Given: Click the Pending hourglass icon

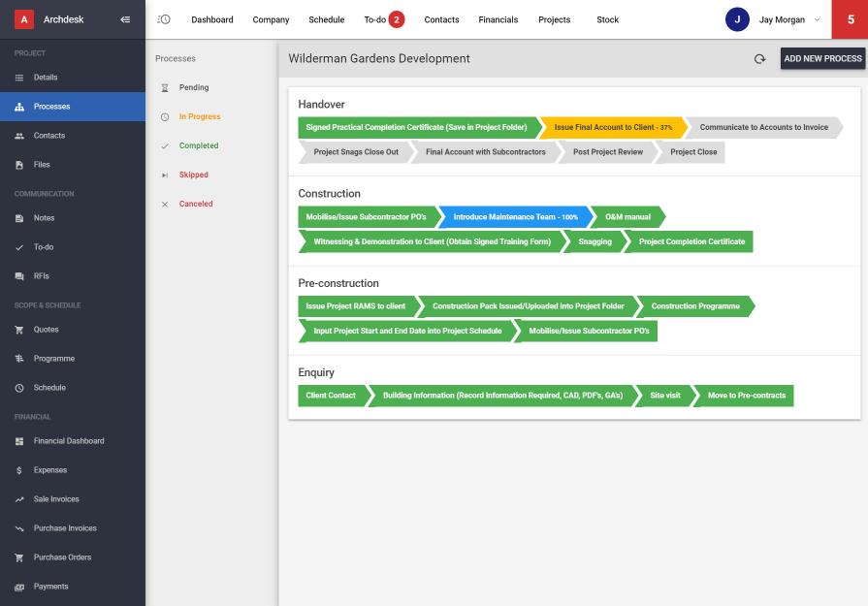Looking at the screenshot, I should tap(165, 88).
